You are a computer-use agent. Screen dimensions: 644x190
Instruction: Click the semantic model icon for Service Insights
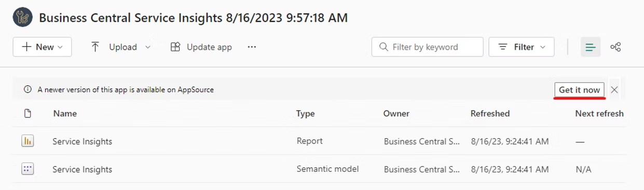(x=28, y=169)
